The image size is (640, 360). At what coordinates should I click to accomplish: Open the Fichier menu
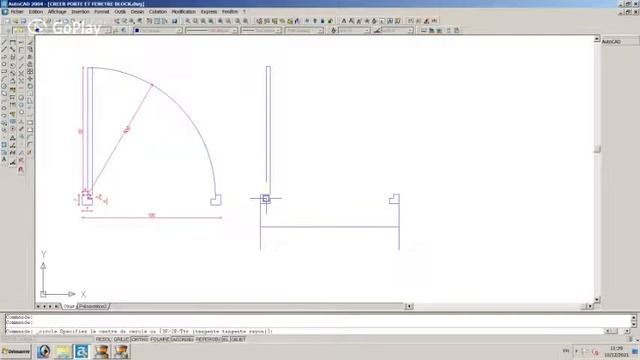click(17, 12)
